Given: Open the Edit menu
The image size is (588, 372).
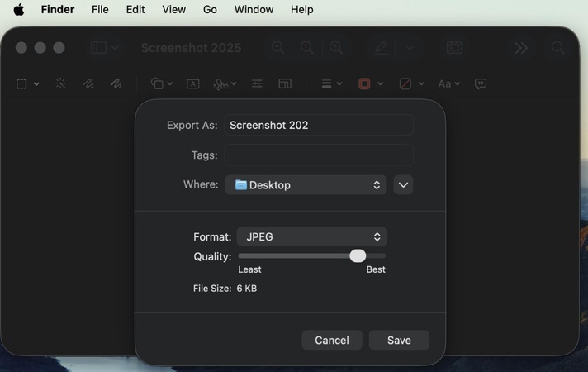Looking at the screenshot, I should tap(135, 9).
